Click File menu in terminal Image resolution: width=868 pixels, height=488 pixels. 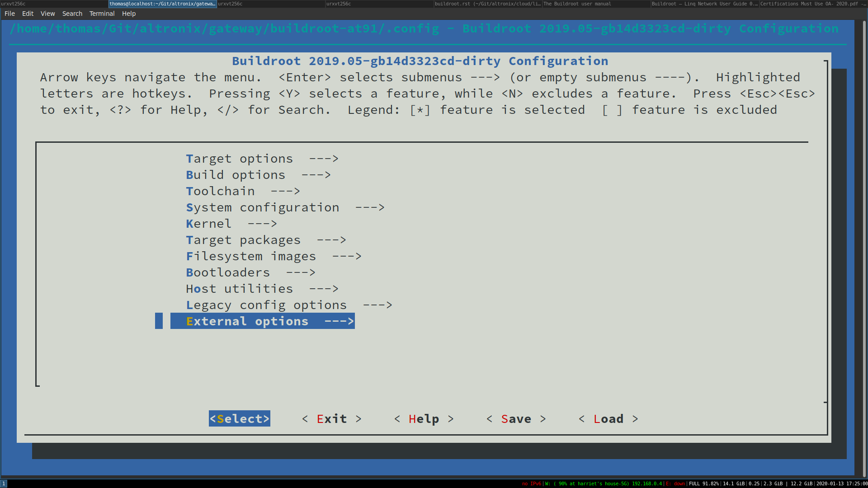9,13
